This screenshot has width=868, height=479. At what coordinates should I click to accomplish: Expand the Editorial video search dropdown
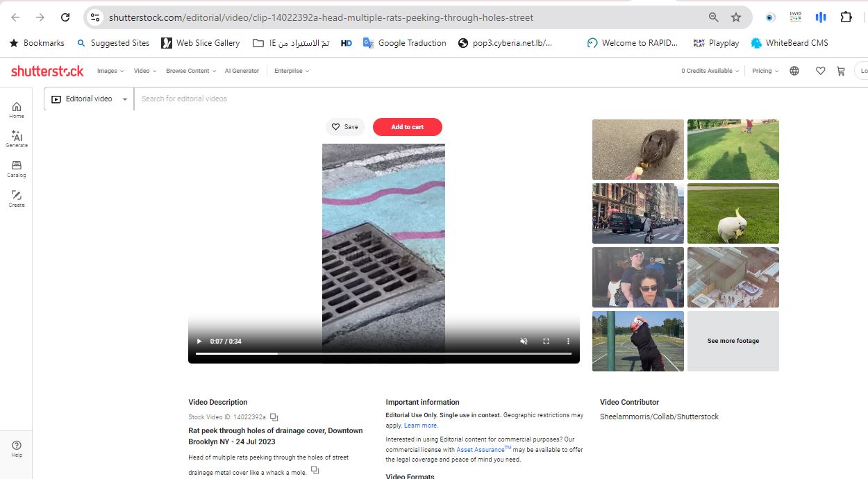89,99
